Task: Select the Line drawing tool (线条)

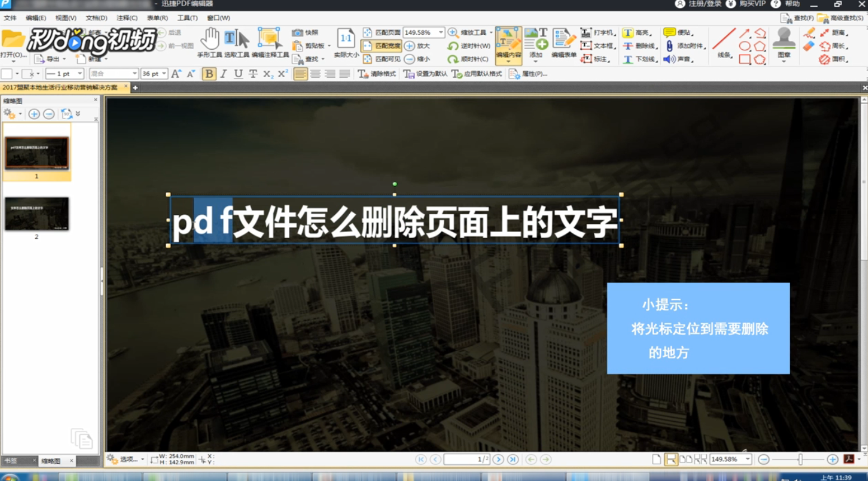Action: [x=724, y=43]
